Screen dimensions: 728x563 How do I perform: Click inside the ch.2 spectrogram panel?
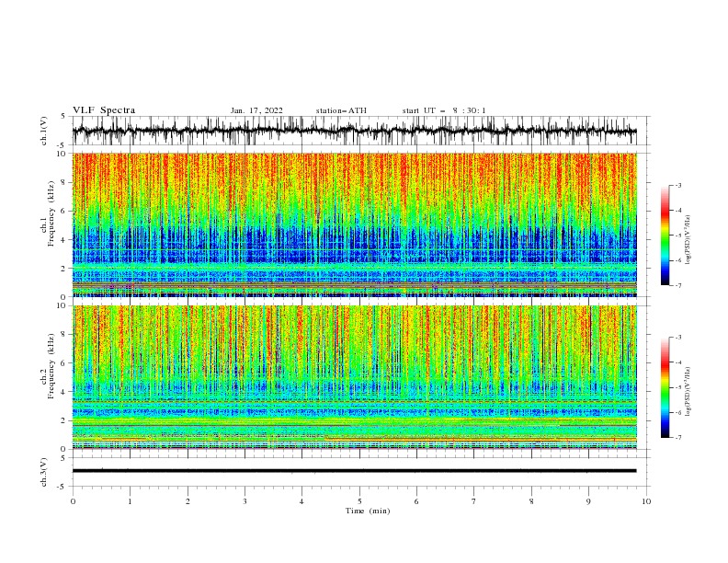click(354, 377)
